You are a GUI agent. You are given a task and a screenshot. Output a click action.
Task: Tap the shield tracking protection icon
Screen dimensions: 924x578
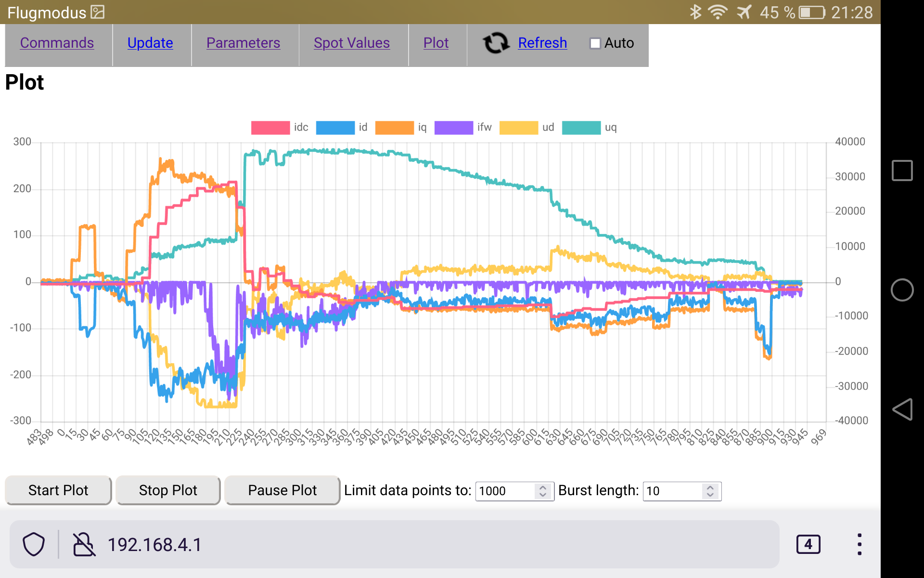pos(34,544)
